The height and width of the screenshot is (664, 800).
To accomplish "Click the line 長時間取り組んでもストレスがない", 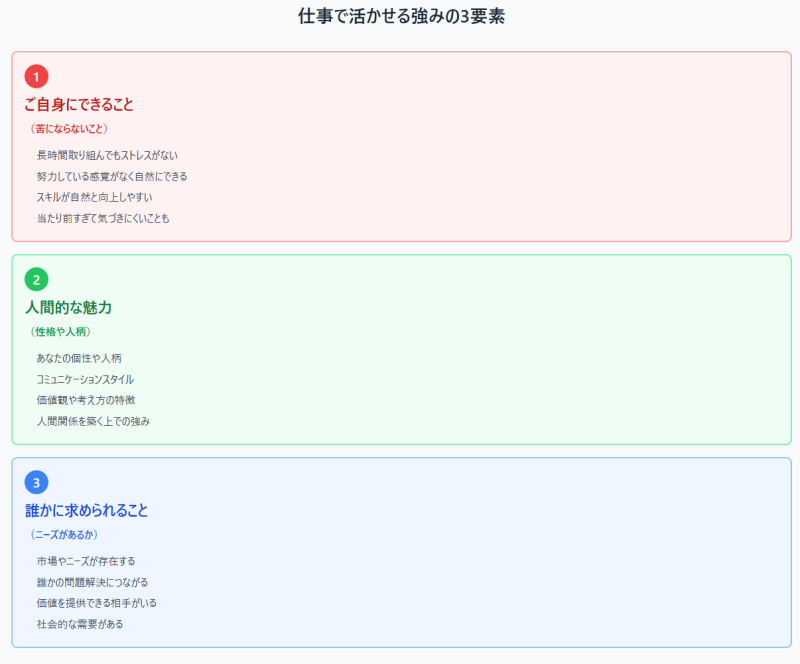I will click(x=107, y=155).
